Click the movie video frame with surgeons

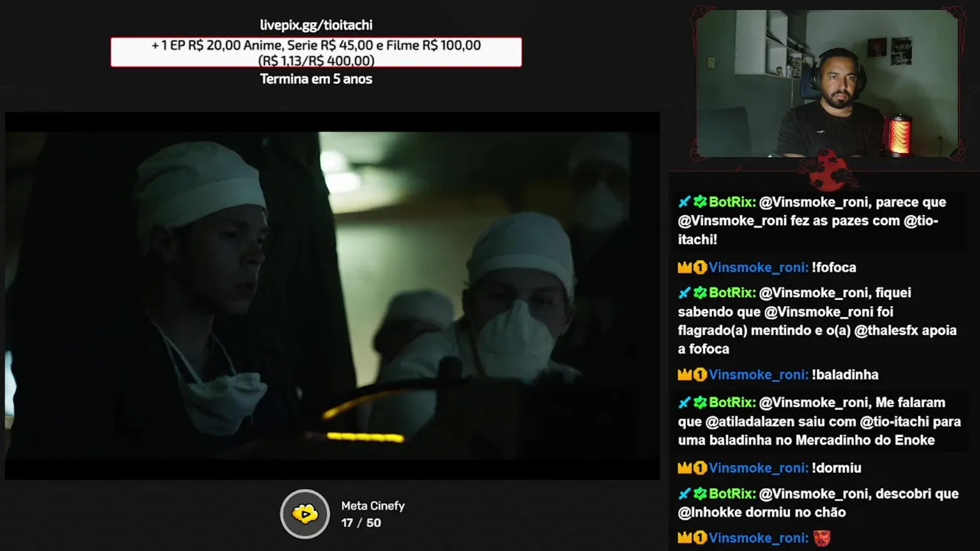pyautogui.click(x=332, y=295)
